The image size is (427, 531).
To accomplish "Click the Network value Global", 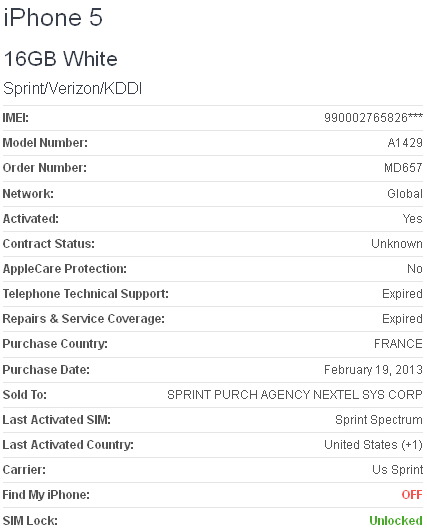I will pos(405,193).
